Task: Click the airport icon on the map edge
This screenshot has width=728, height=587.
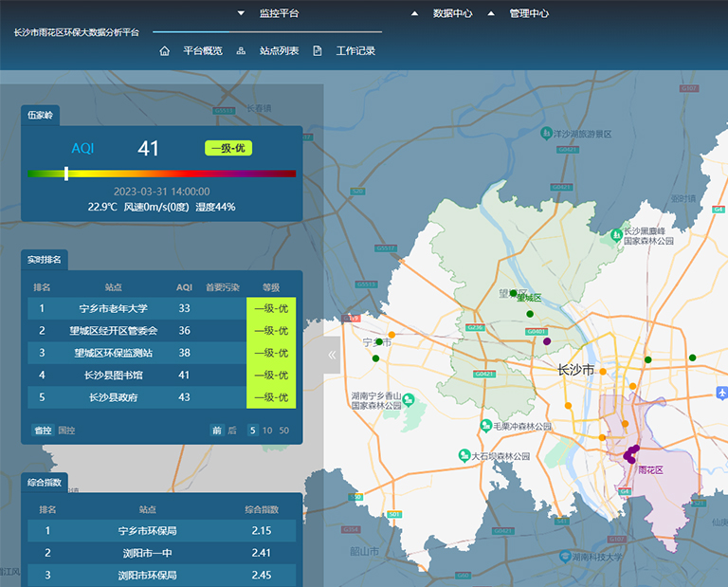Action: pos(721,393)
